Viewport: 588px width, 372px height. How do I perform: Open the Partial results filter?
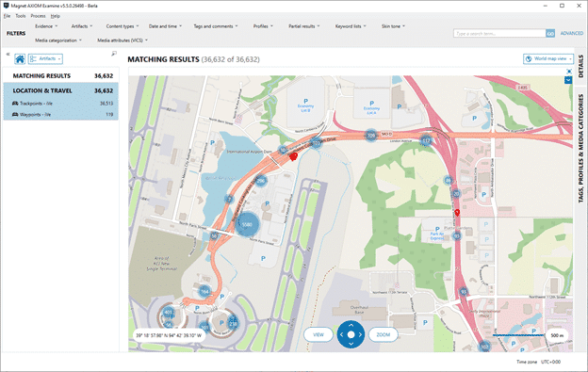[x=304, y=26]
